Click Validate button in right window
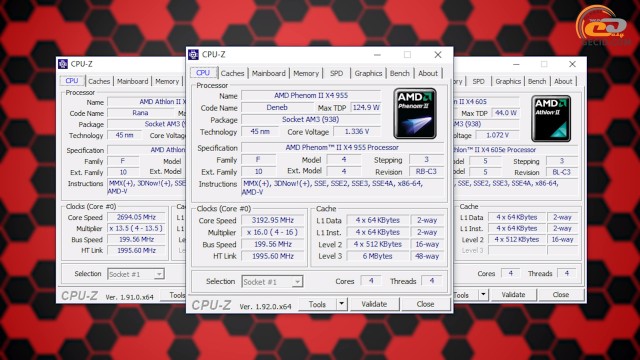Screen dimensions: 640x360 [513, 294]
